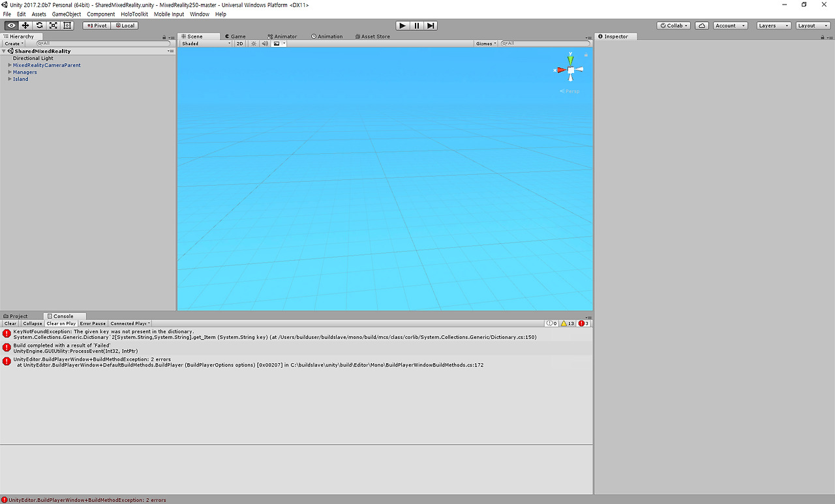
Task: Open the cloud services panel
Action: 702,25
